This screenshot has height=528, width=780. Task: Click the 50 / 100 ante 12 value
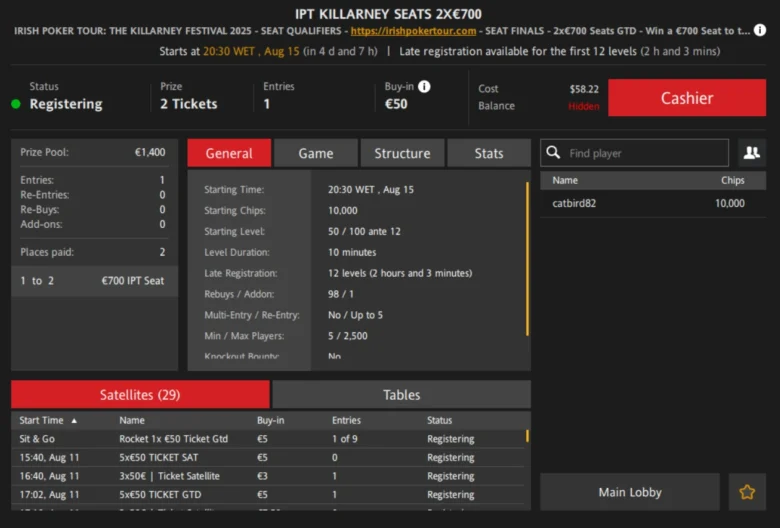(364, 231)
